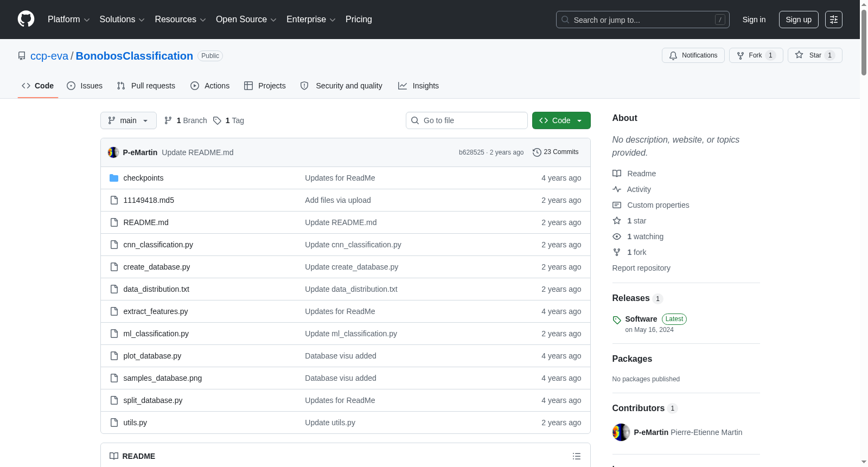Open the 23 Commits history link
This screenshot has height=467, width=868.
556,152
